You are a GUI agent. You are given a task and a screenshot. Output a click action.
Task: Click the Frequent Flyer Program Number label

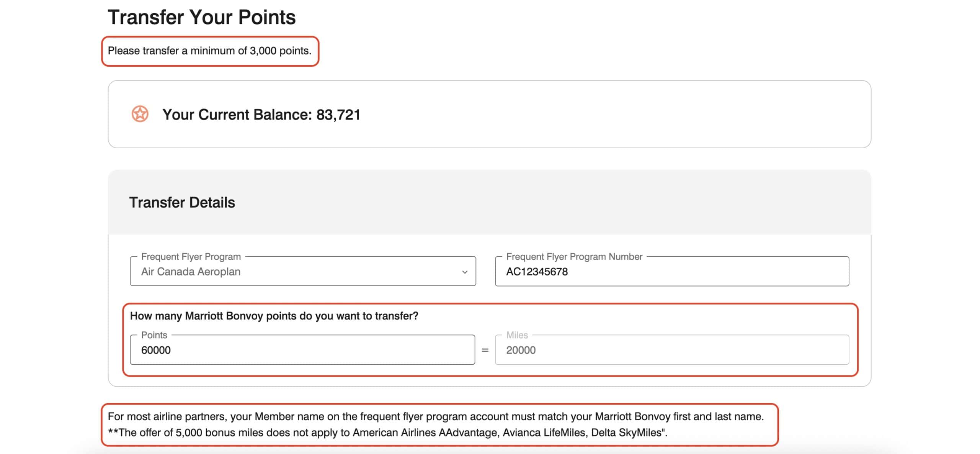click(x=574, y=256)
